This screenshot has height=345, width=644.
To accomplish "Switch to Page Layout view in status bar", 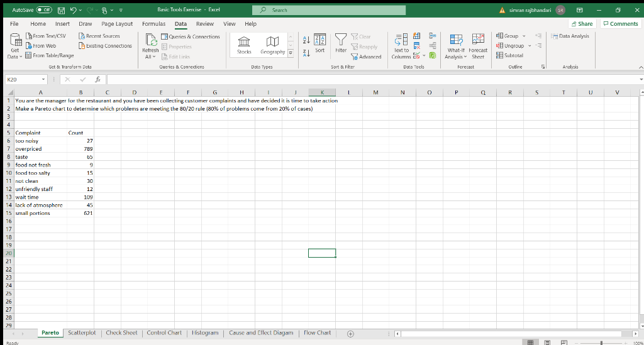I will [548, 342].
